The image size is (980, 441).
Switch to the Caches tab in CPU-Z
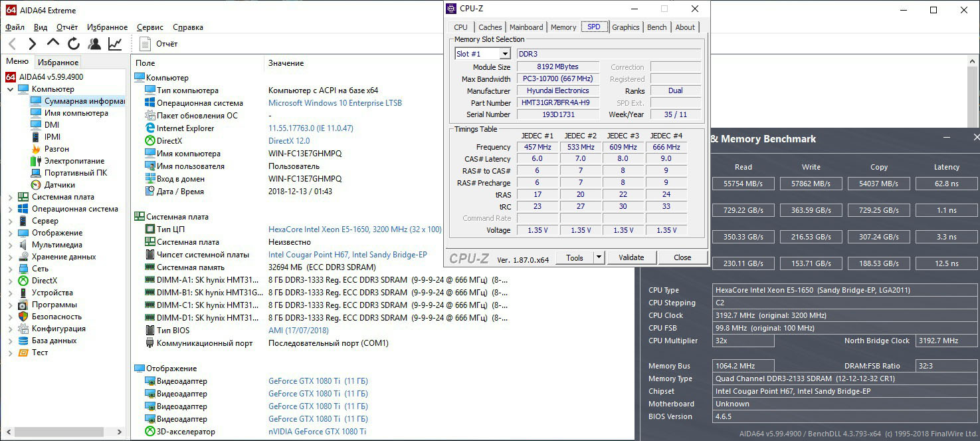[490, 27]
